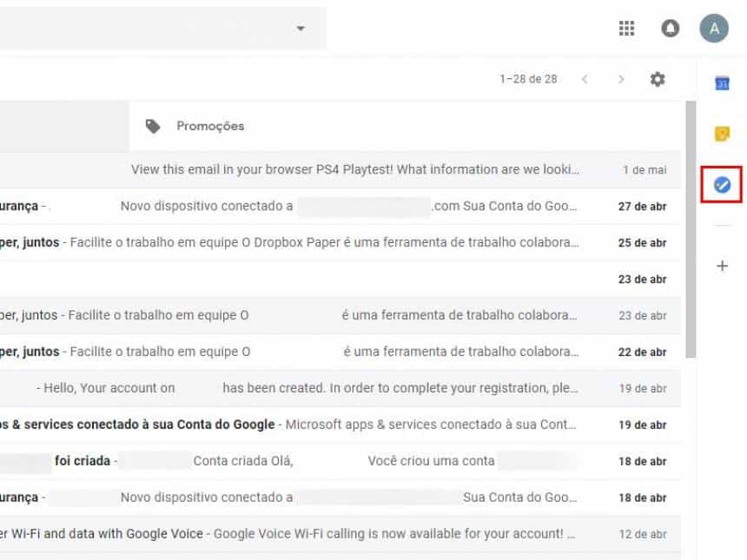Open Novo dispositivo email from 27 de abr

pos(340,206)
